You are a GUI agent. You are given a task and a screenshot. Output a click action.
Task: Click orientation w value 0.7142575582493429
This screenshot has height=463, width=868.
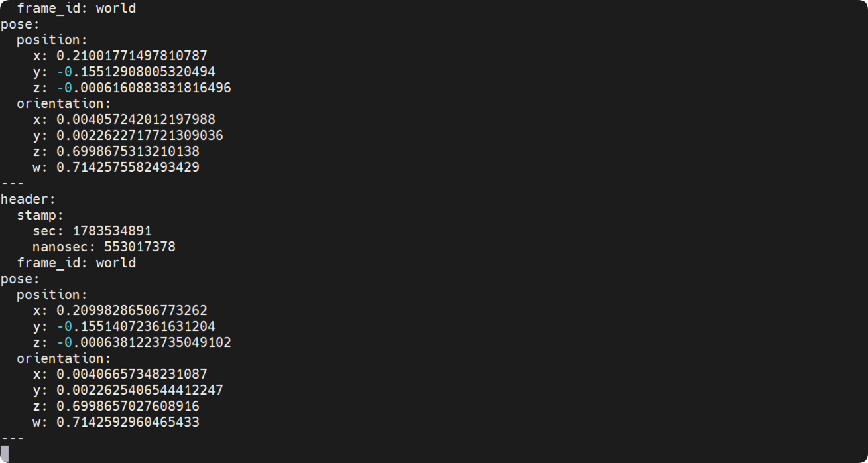(x=128, y=167)
